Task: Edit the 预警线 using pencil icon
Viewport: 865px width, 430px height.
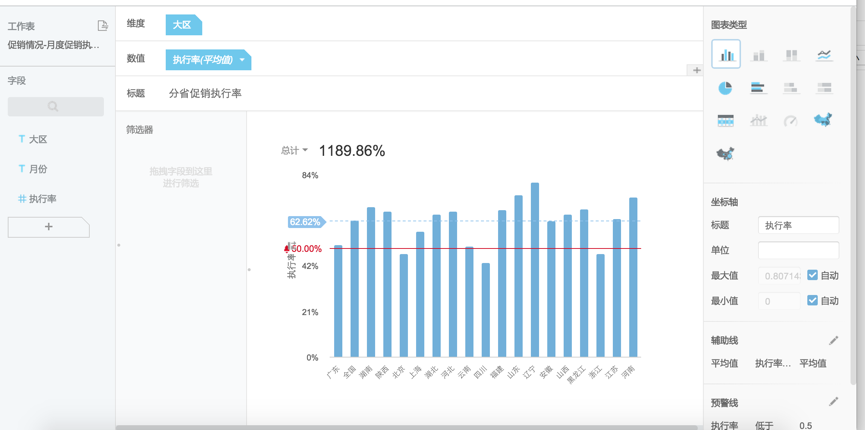Action: click(x=834, y=402)
